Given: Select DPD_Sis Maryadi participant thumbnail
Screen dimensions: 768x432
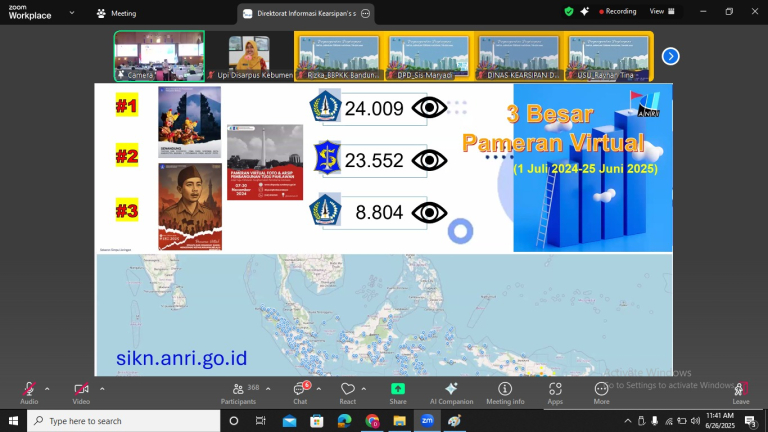Looking at the screenshot, I should tap(429, 56).
